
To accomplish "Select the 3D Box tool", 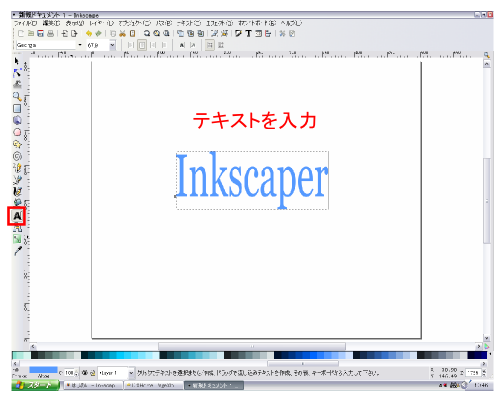I will coord(17,120).
